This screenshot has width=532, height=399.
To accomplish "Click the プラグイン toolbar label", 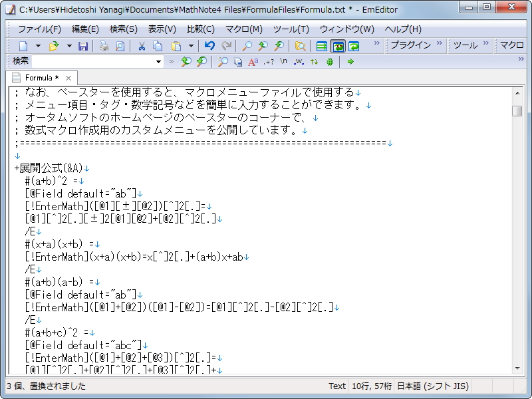I will point(410,45).
